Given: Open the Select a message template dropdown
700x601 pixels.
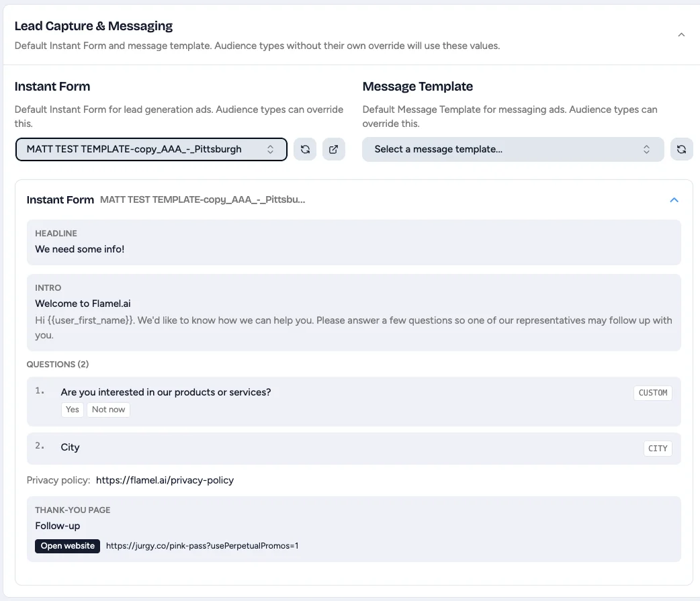Looking at the screenshot, I should click(513, 149).
